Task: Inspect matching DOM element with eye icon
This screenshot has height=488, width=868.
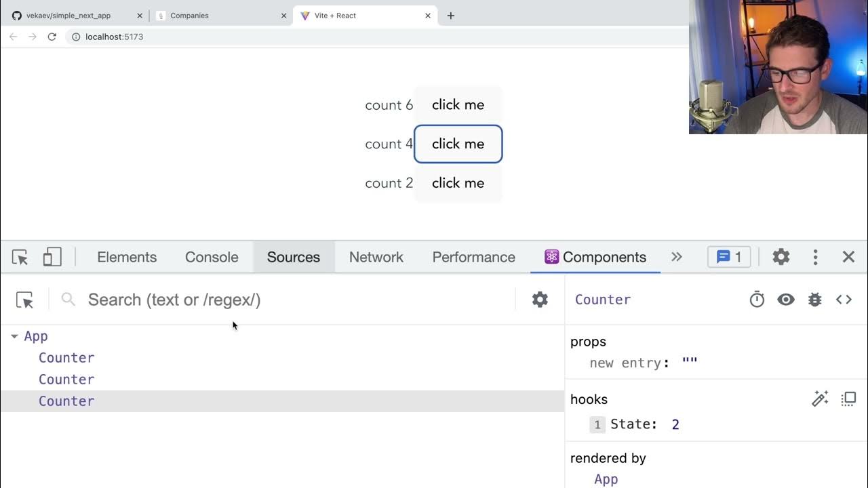Action: 786,300
